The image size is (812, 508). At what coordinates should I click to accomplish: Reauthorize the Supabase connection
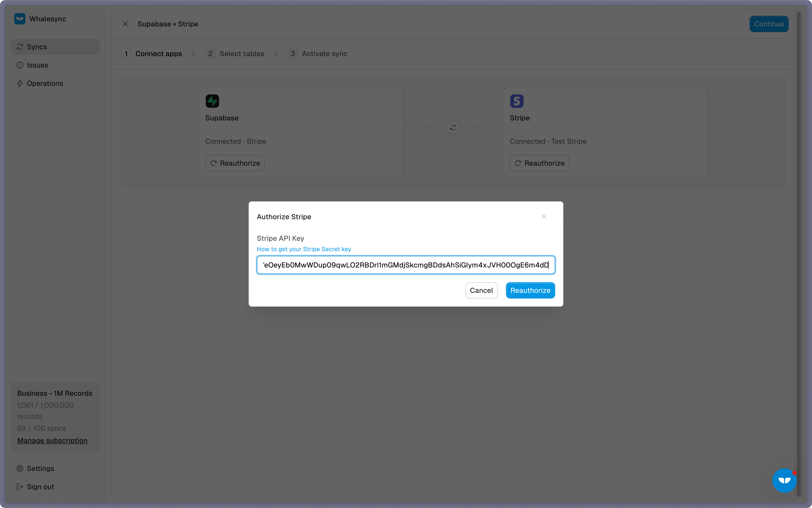tap(235, 163)
